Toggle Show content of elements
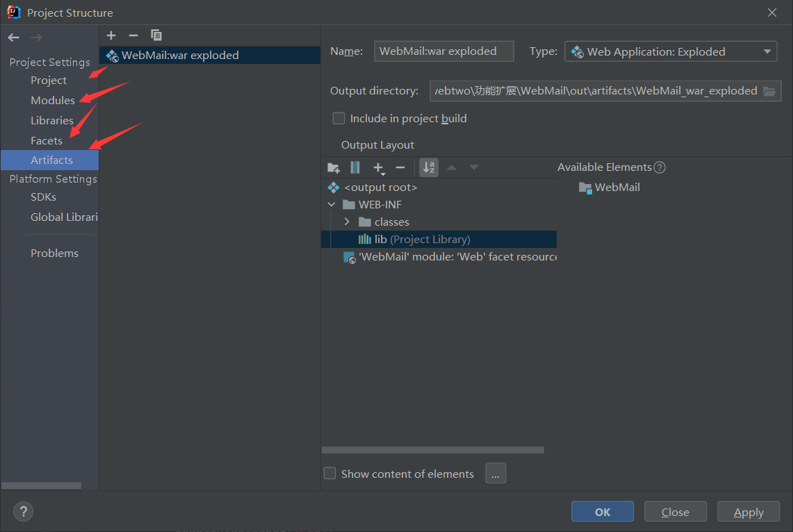Image resolution: width=793 pixels, height=532 pixels. [x=329, y=474]
